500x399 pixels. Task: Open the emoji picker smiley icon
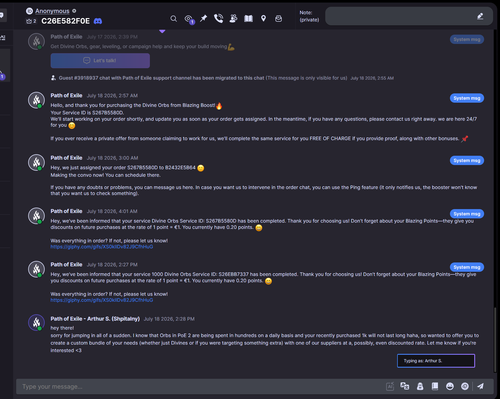(x=450, y=386)
